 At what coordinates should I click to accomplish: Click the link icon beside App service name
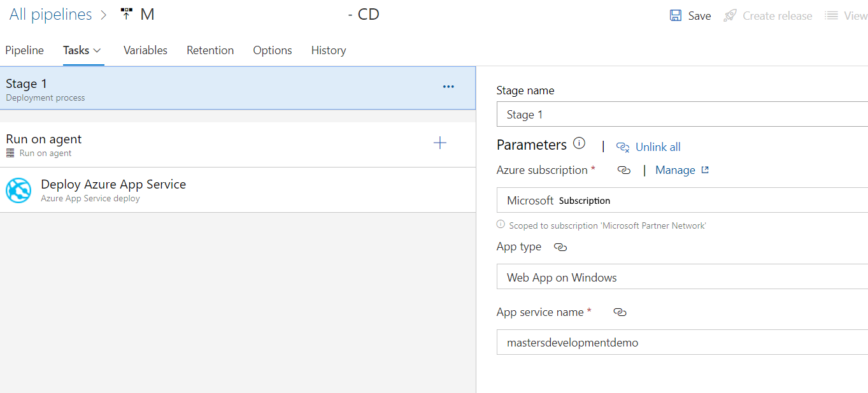(620, 312)
